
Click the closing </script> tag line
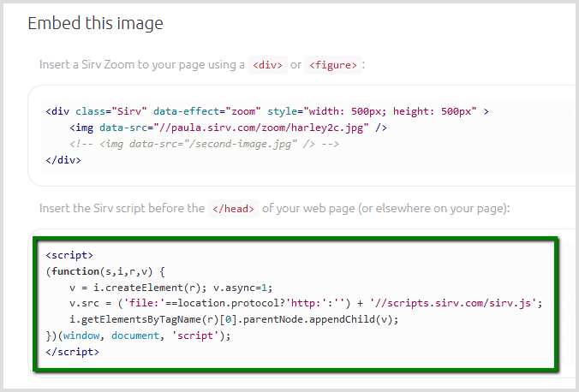click(x=72, y=352)
